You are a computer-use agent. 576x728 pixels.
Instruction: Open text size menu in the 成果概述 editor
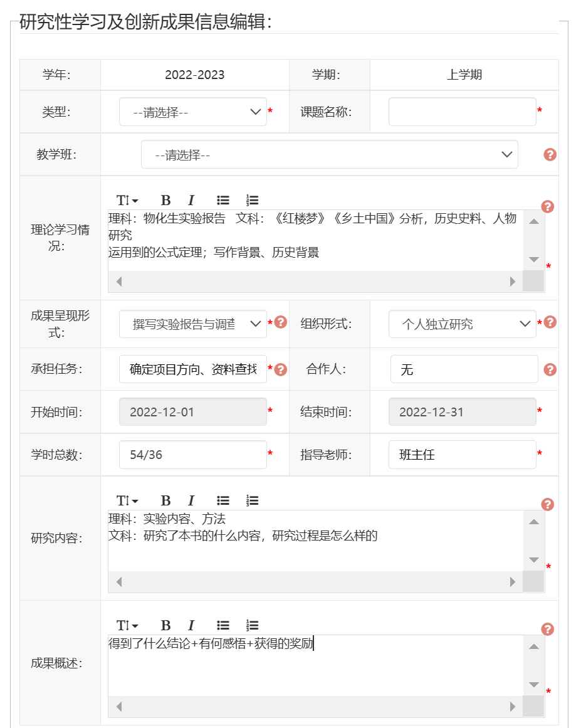127,625
